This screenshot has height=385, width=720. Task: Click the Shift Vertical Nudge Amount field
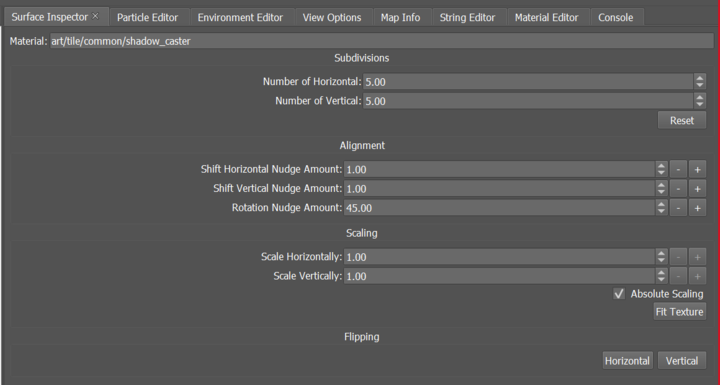tap(500, 188)
